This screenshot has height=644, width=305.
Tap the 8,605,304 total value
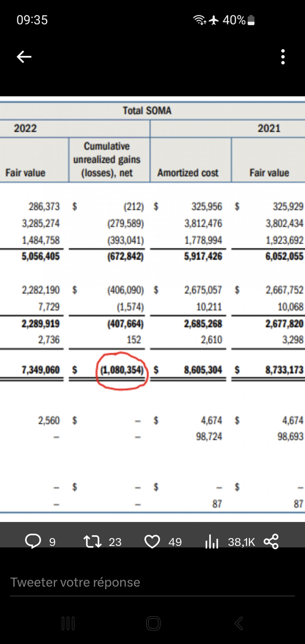tap(203, 370)
